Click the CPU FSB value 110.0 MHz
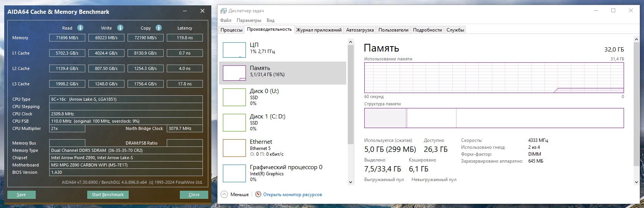The image size is (644, 208). pos(126,121)
